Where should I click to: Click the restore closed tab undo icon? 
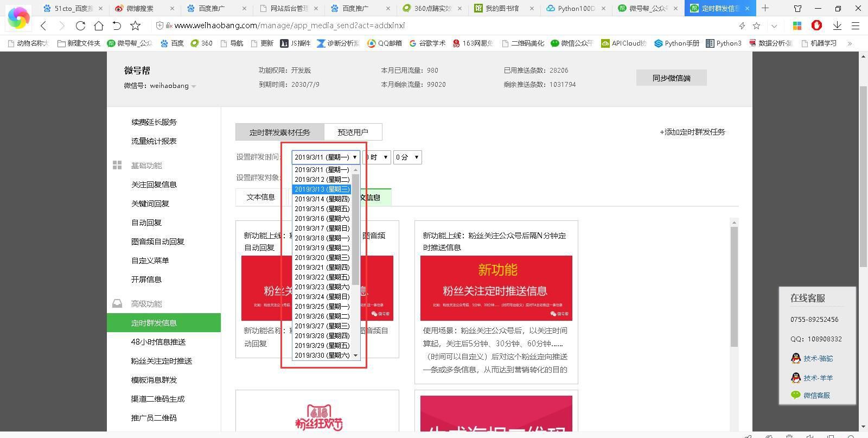(117, 26)
